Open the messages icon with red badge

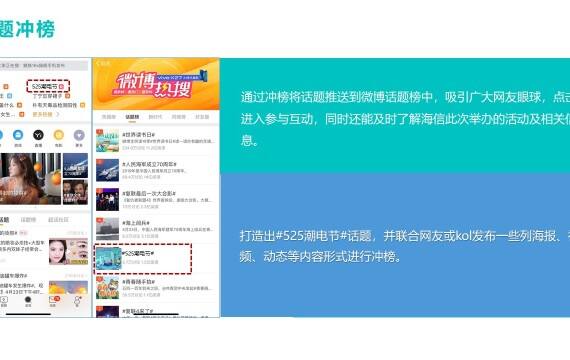click(x=53, y=300)
